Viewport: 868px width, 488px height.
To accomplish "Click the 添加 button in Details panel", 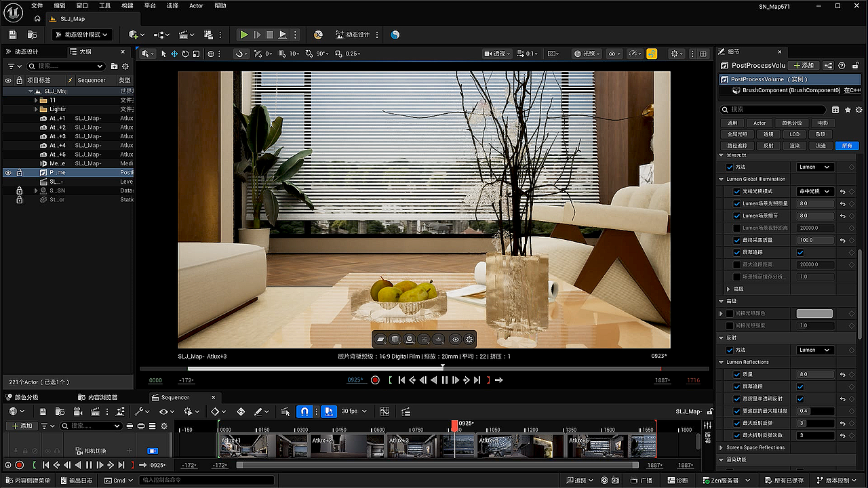I will pos(803,65).
